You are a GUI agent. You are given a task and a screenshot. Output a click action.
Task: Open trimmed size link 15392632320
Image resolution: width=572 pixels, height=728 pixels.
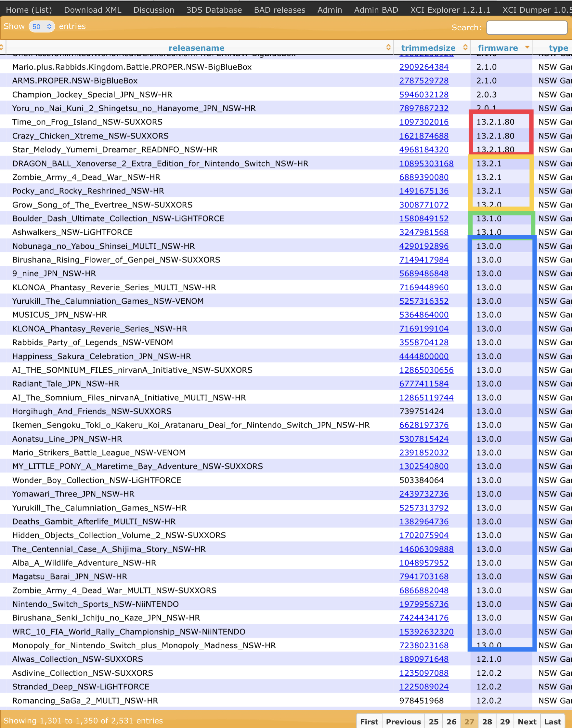point(426,631)
